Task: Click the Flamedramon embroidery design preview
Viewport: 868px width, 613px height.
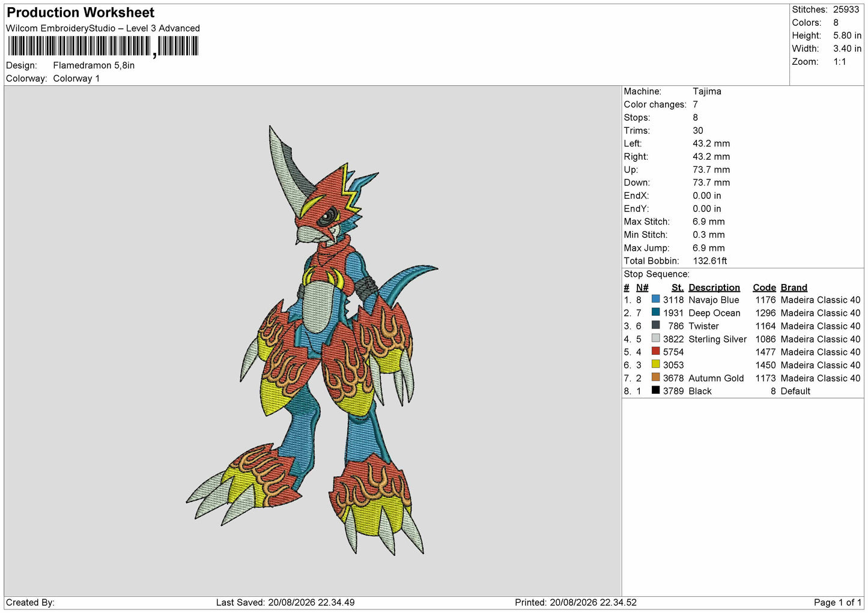Action: tap(312, 340)
